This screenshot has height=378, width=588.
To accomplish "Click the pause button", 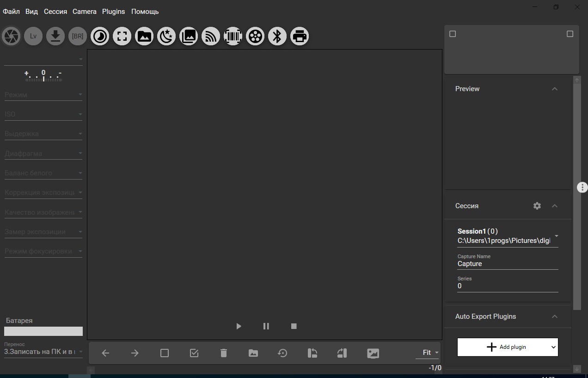I will coord(266,326).
